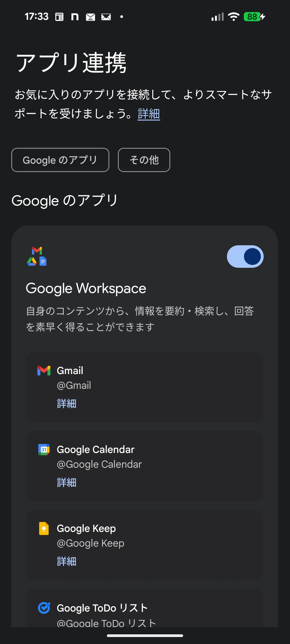Tap the battery indicator showing 88

point(255,17)
